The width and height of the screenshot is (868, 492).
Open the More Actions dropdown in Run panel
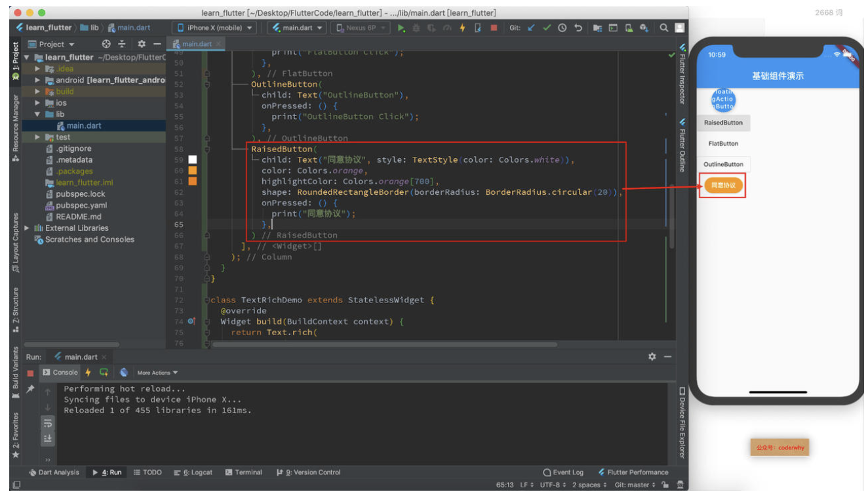[157, 373]
